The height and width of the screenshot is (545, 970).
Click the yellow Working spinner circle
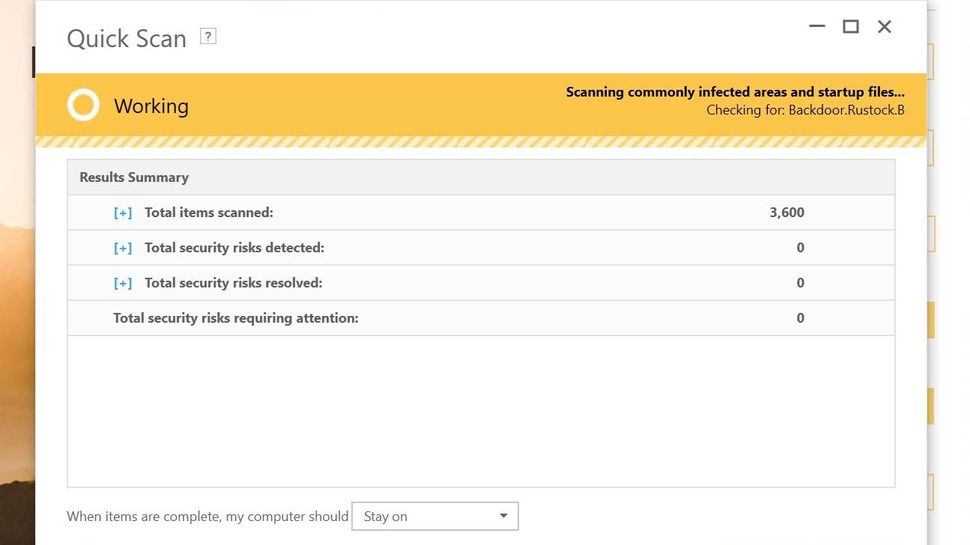[83, 105]
